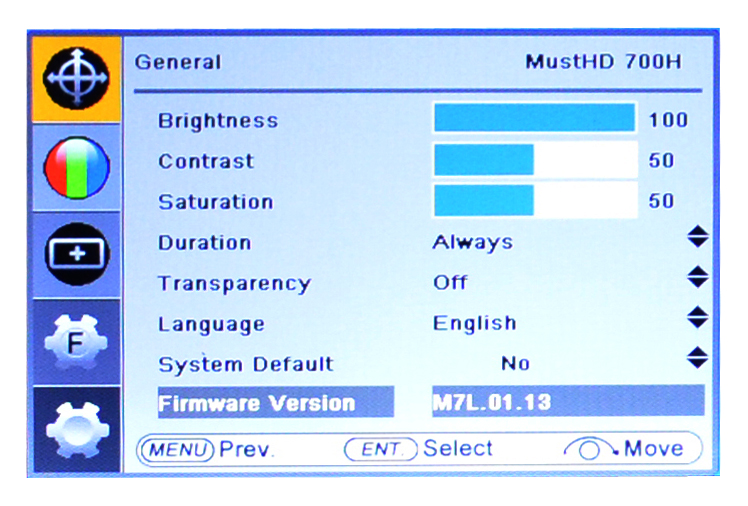Adjust the Contrast slider bar
Screen dimensions: 748x506
[x=535, y=159]
